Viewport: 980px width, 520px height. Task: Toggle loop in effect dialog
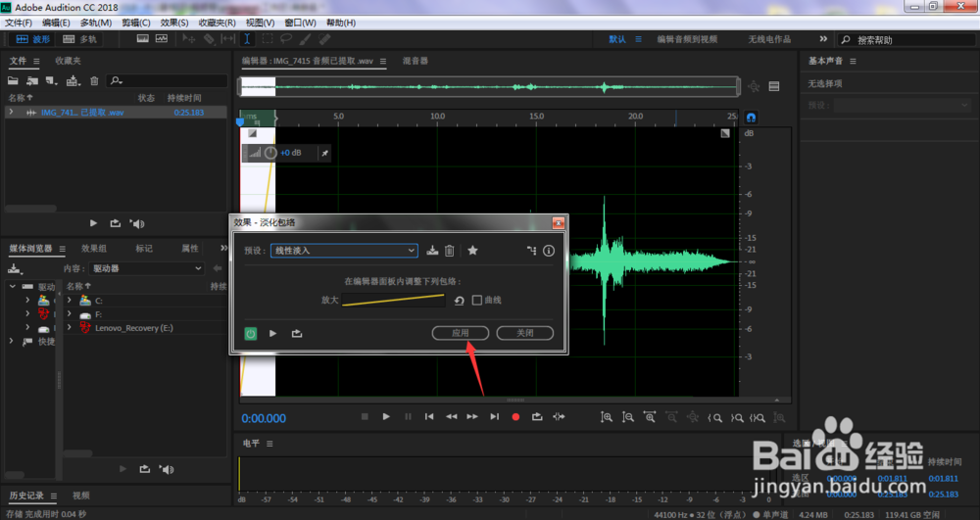[x=297, y=333]
